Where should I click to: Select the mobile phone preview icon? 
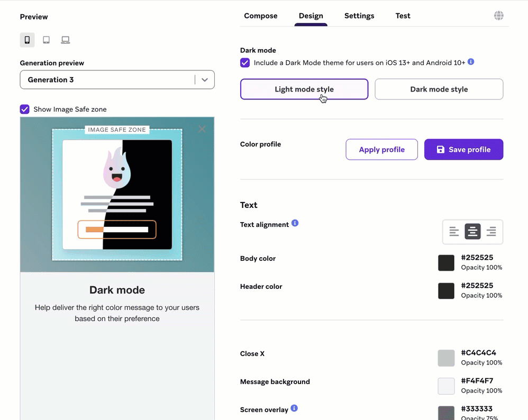point(27,40)
